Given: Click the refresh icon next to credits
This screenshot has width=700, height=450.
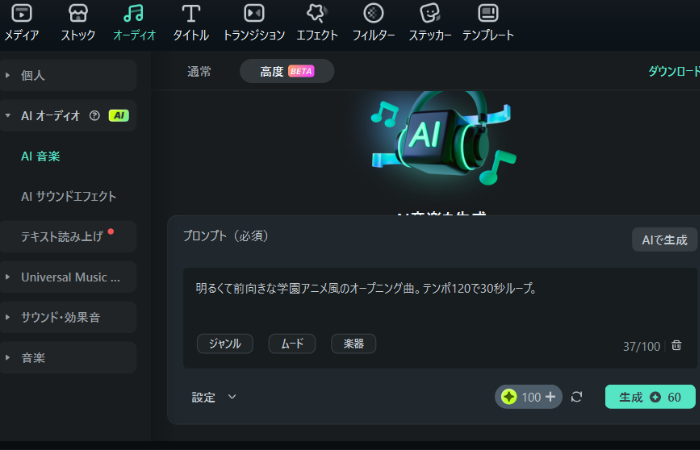Looking at the screenshot, I should click(x=577, y=397).
